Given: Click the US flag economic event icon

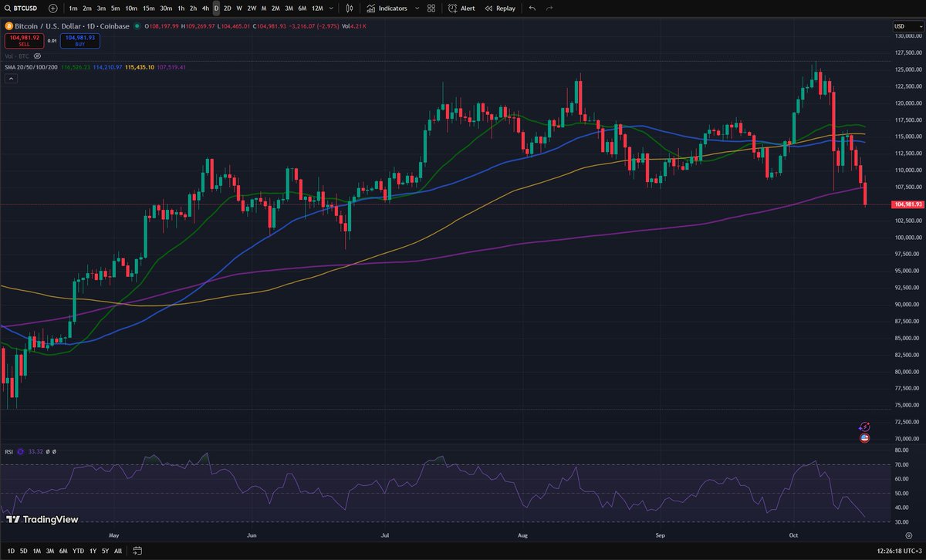Looking at the screenshot, I should pyautogui.click(x=864, y=438).
